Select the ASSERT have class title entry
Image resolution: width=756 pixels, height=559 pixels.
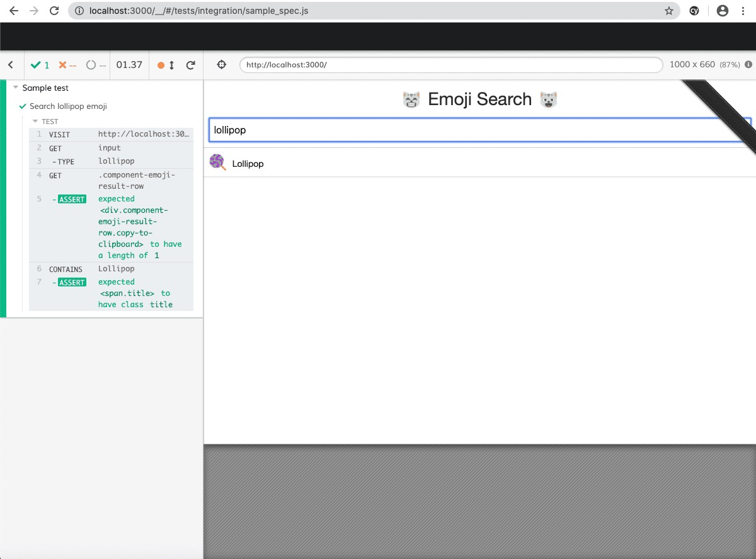[112, 293]
